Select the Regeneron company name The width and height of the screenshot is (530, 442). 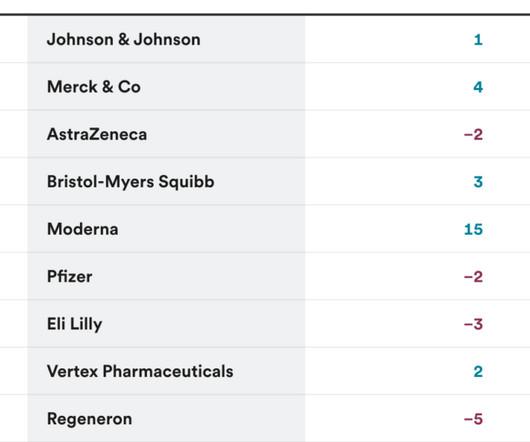pos(90,419)
